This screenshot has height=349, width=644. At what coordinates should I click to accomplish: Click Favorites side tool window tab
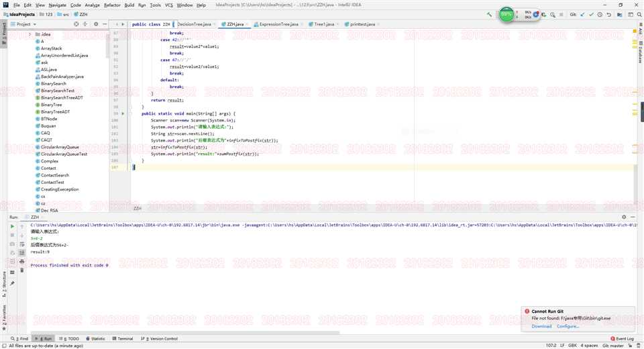[4, 316]
